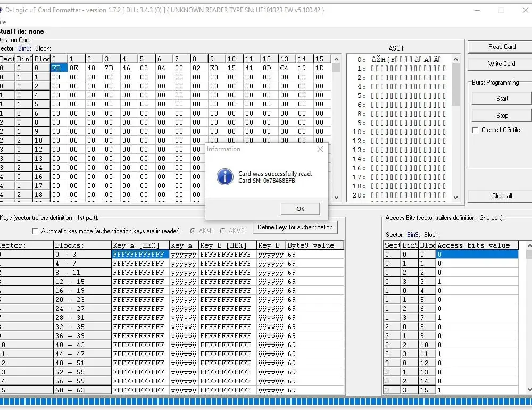Click the Byte9 value column header
The height and width of the screenshot is (410, 532).
pos(315,245)
